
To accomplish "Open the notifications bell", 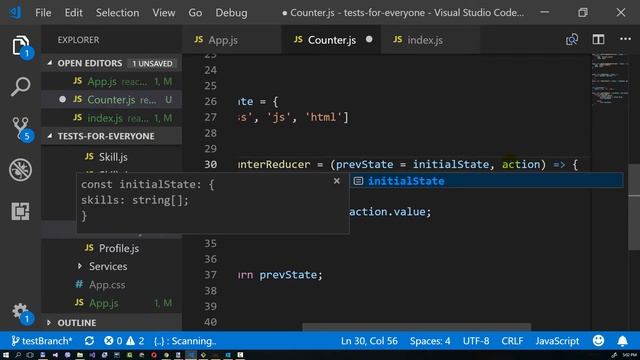I will (x=622, y=341).
